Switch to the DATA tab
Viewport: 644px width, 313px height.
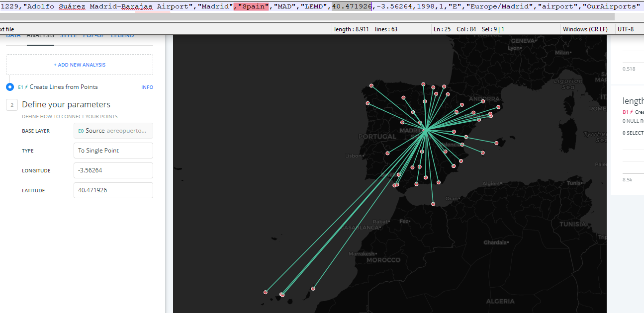coord(13,36)
